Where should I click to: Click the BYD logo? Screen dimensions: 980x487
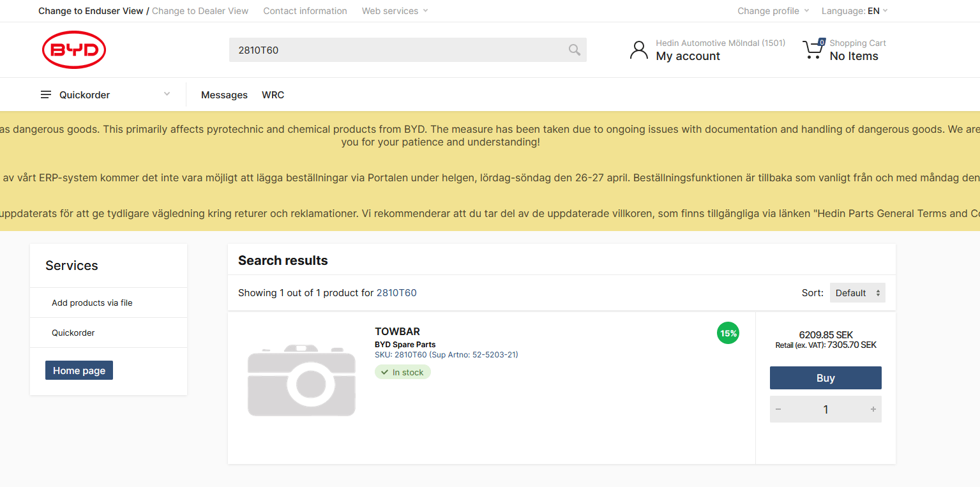pyautogui.click(x=74, y=50)
